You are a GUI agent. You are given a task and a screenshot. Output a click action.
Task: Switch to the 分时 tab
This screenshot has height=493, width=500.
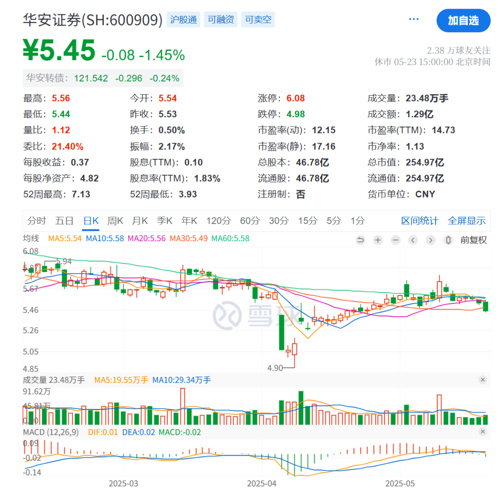36,221
